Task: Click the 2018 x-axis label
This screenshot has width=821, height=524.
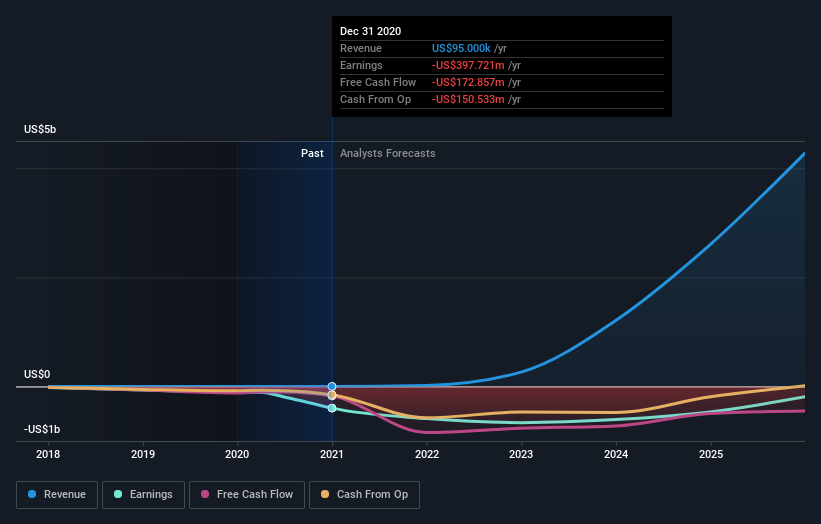Action: pos(48,454)
